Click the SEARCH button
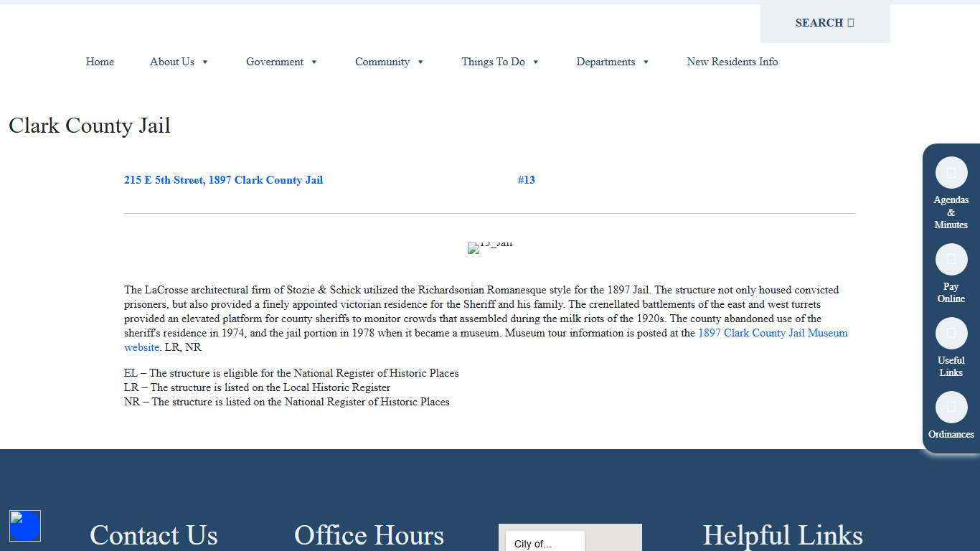Screen dimensions: 980x551 818,22
